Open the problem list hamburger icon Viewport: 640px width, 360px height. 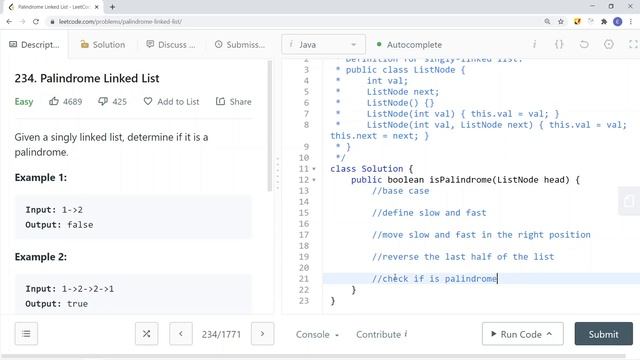point(27,334)
